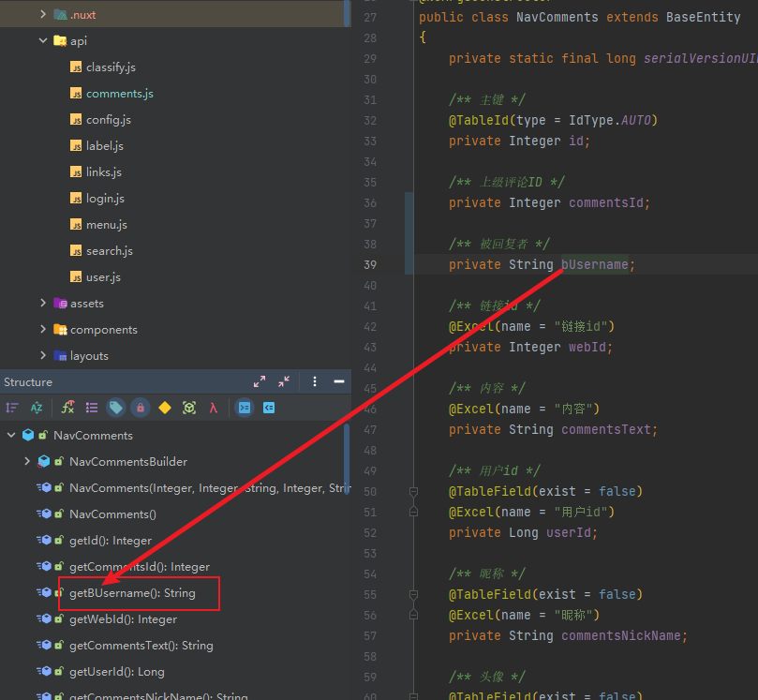
Task: Select getWebId() method in Structure list
Action: pyautogui.click(x=123, y=619)
